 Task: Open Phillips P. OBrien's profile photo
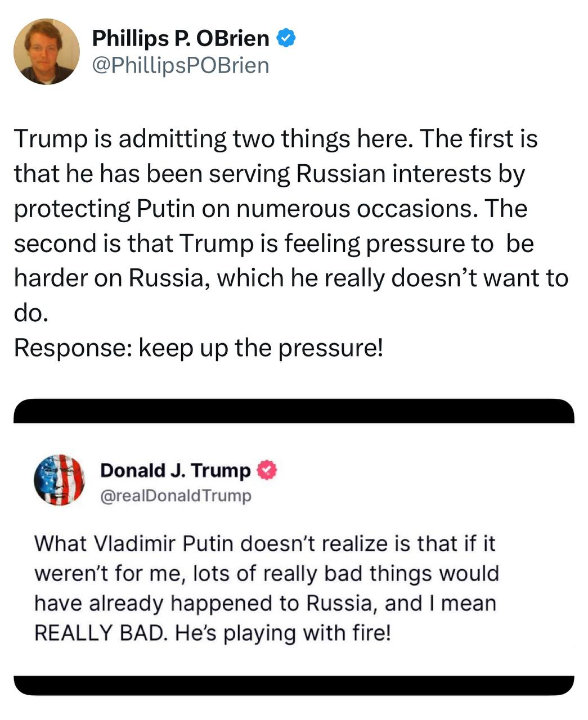coord(47,52)
